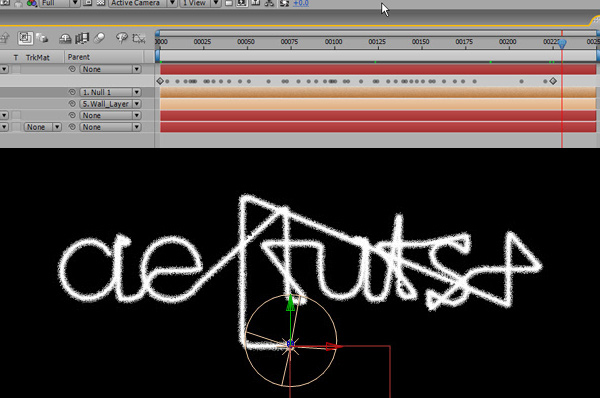Open the Full resolution dropdown
The image size is (600, 398).
[x=60, y=3]
